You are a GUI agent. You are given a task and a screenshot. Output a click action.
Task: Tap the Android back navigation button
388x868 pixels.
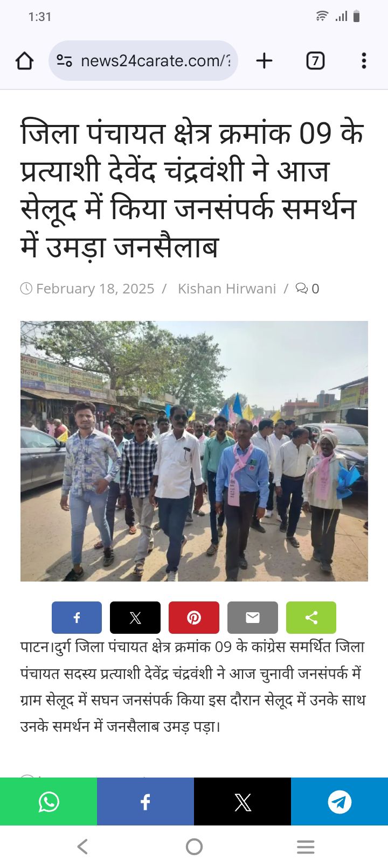82,847
